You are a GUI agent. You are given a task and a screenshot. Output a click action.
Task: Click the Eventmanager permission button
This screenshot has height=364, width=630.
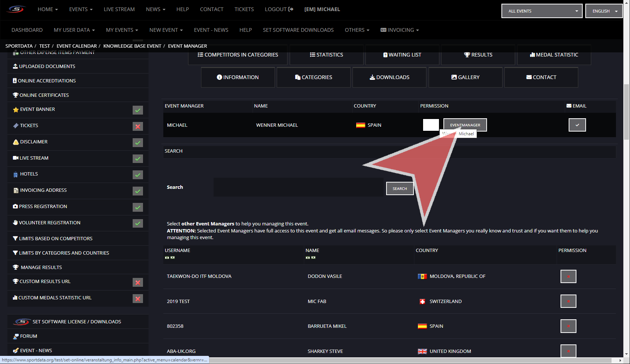[465, 125]
